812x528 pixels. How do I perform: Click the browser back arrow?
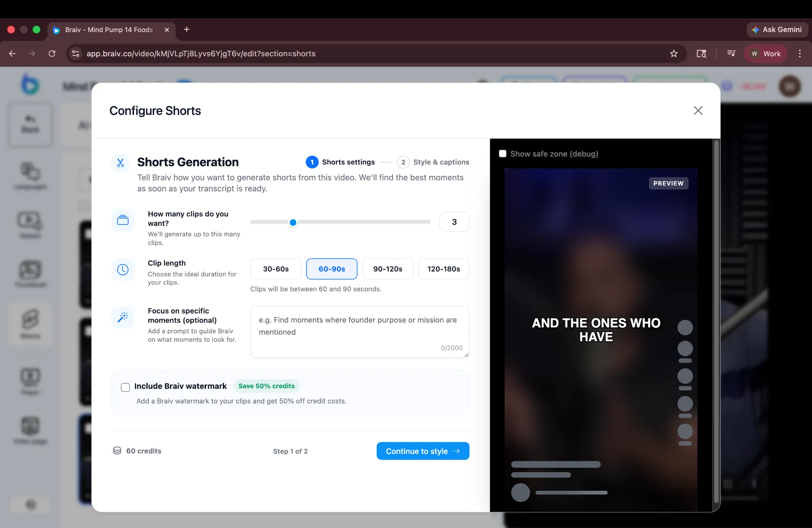pyautogui.click(x=12, y=54)
